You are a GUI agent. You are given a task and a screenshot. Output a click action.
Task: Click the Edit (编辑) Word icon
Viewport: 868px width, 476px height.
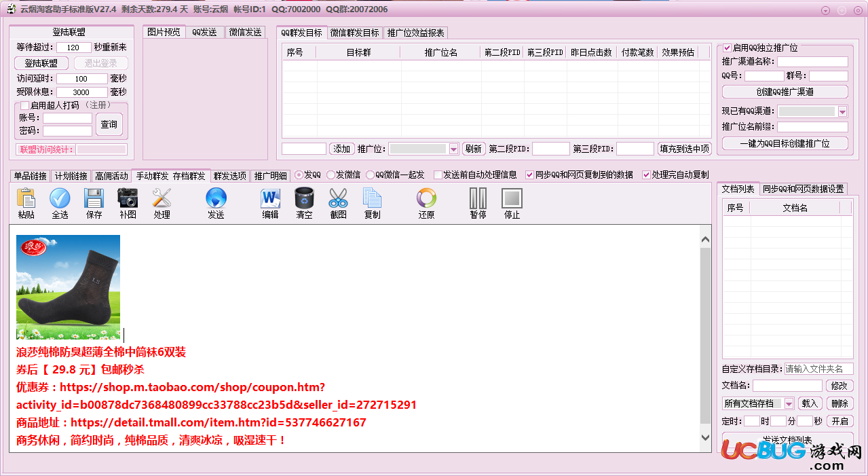click(x=270, y=198)
